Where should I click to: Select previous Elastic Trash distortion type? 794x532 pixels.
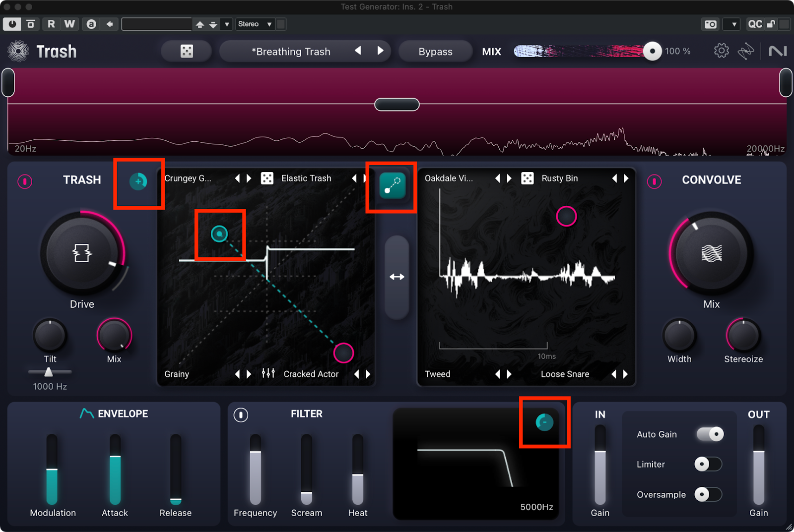coord(354,178)
